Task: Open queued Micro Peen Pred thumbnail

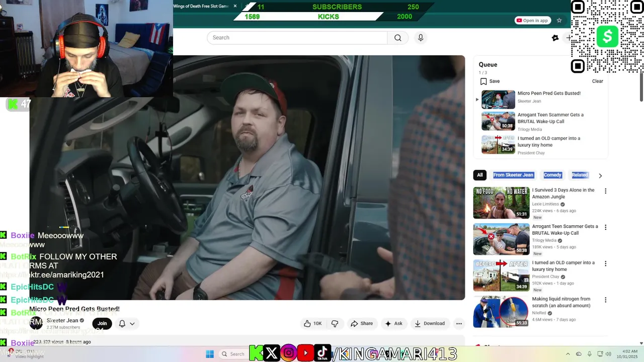Action: [x=498, y=100]
